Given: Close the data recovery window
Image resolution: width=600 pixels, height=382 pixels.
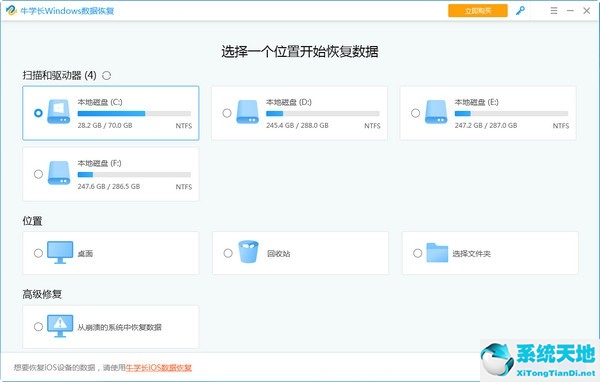Looking at the screenshot, I should pyautogui.click(x=587, y=11).
